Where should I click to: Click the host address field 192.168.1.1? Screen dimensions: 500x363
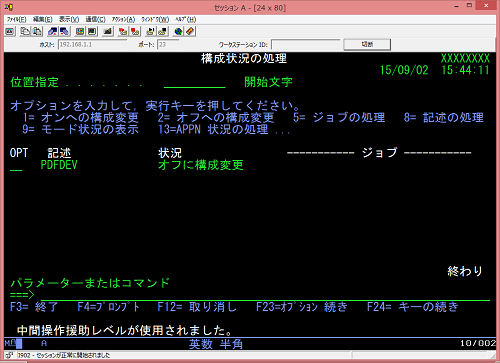(92, 44)
